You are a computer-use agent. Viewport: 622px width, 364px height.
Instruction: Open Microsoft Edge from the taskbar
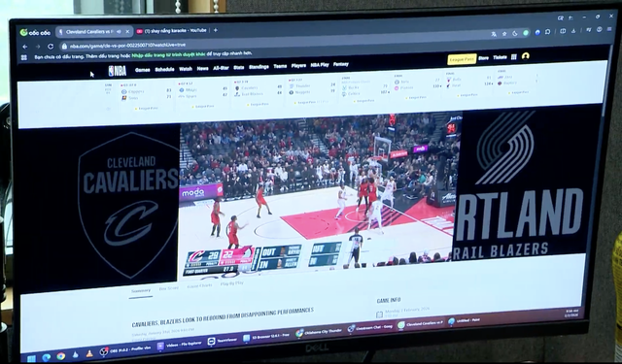[x=46, y=357]
